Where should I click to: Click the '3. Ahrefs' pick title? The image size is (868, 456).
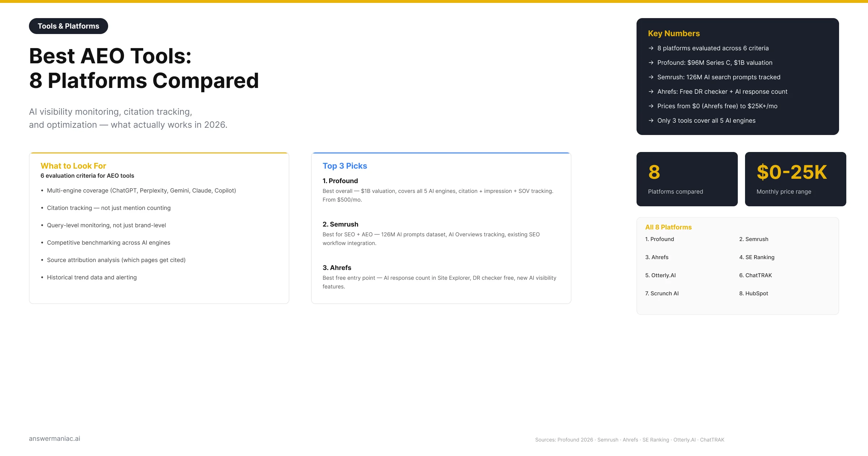coord(337,268)
